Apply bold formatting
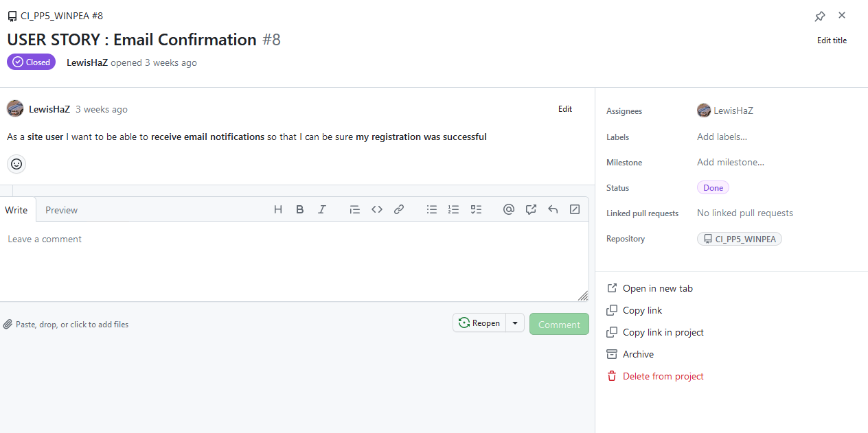 (300, 210)
